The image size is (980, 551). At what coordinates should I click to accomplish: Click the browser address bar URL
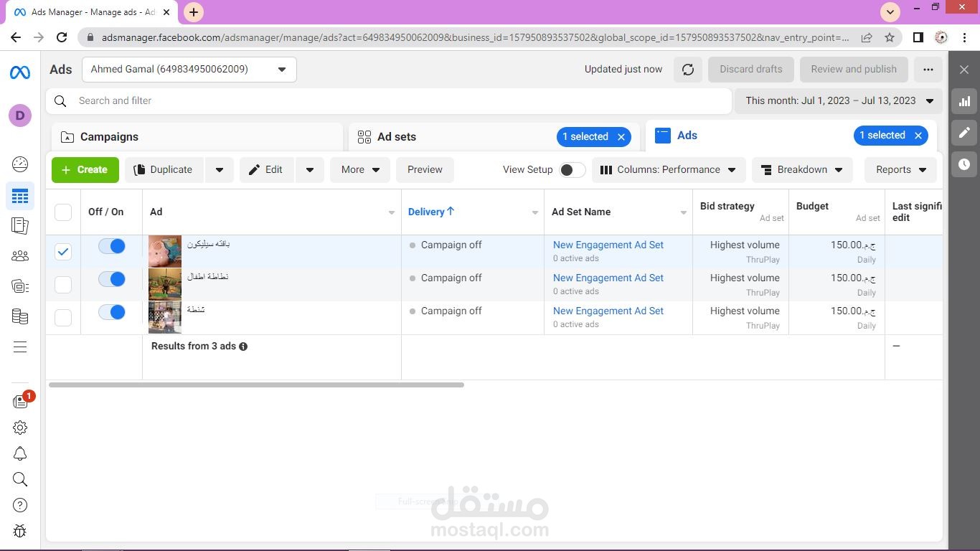[x=475, y=37]
